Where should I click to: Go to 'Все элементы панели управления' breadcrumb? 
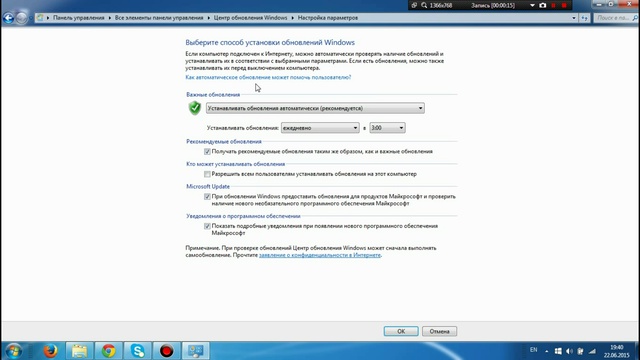(x=159, y=18)
